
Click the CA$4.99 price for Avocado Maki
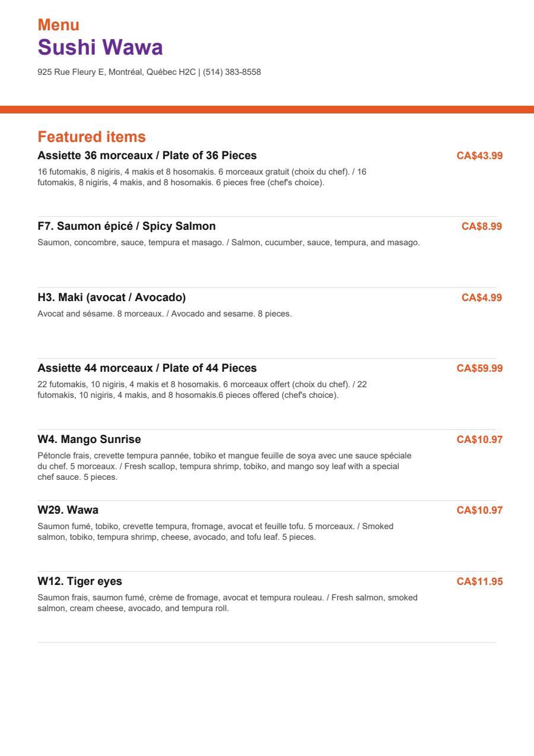click(482, 298)
